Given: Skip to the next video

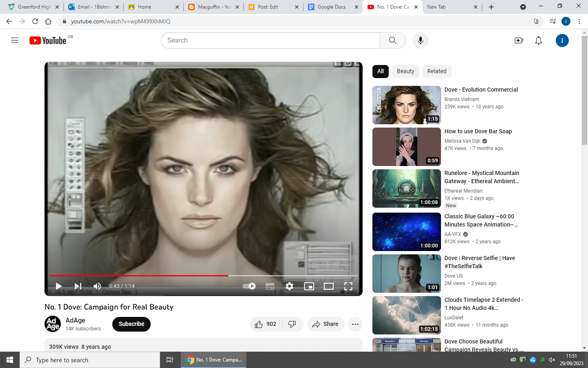Looking at the screenshot, I should point(78,286).
